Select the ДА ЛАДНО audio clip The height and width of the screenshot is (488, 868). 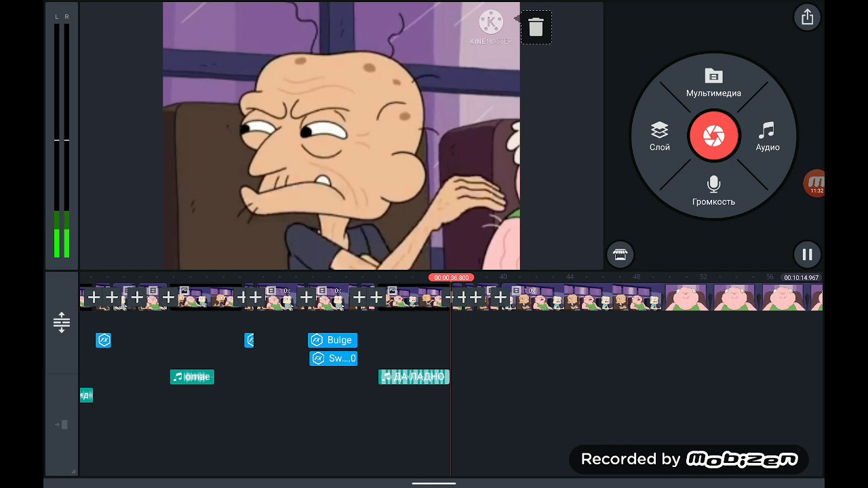tap(414, 377)
